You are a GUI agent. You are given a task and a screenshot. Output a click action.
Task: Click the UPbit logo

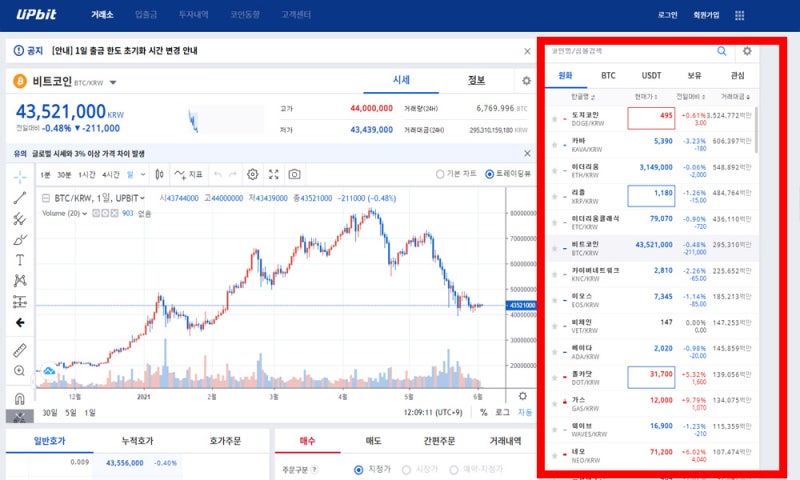coord(36,14)
